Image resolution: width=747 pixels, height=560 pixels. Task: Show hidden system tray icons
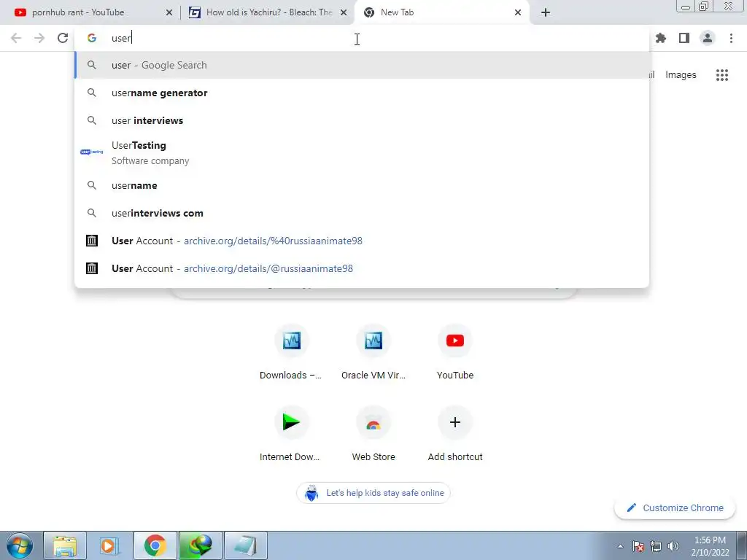pyautogui.click(x=620, y=546)
